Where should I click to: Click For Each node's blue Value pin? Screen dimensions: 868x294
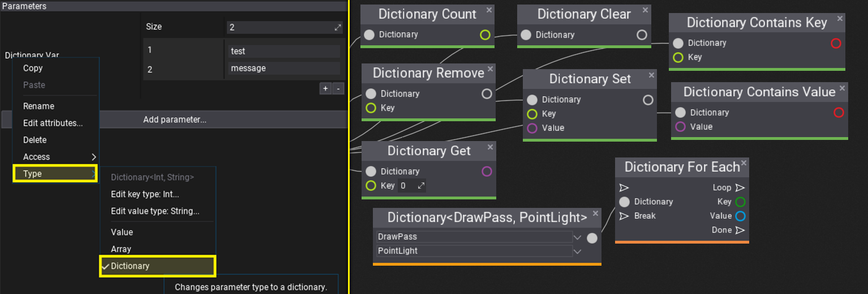point(740,216)
